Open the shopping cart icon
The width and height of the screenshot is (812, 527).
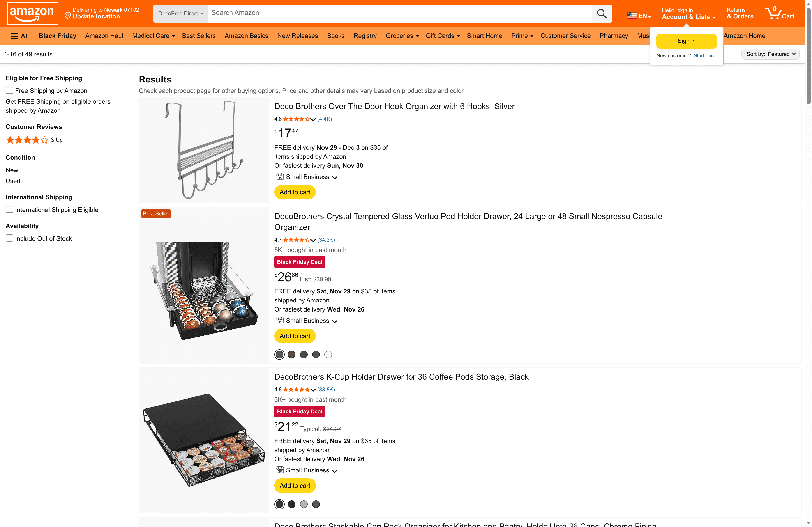coord(773,13)
